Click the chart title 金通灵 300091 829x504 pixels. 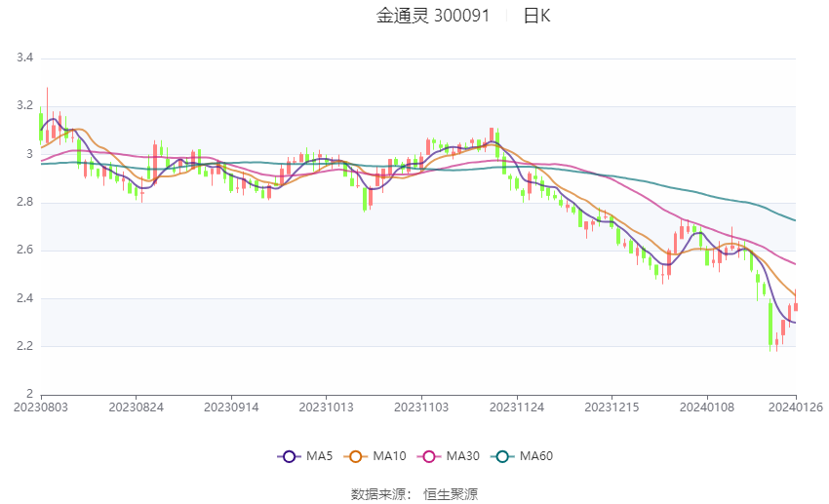pyautogui.click(x=433, y=16)
